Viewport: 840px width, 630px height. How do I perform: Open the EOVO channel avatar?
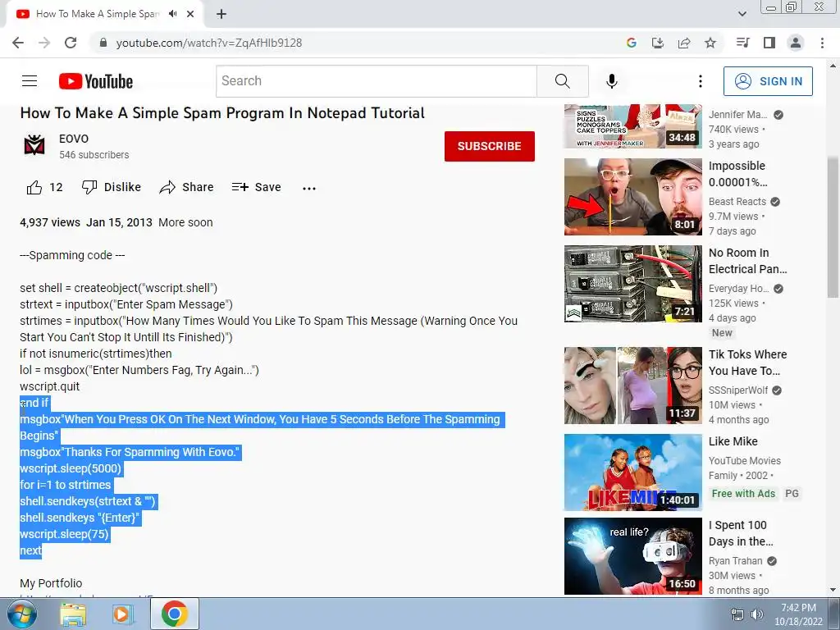pyautogui.click(x=34, y=145)
